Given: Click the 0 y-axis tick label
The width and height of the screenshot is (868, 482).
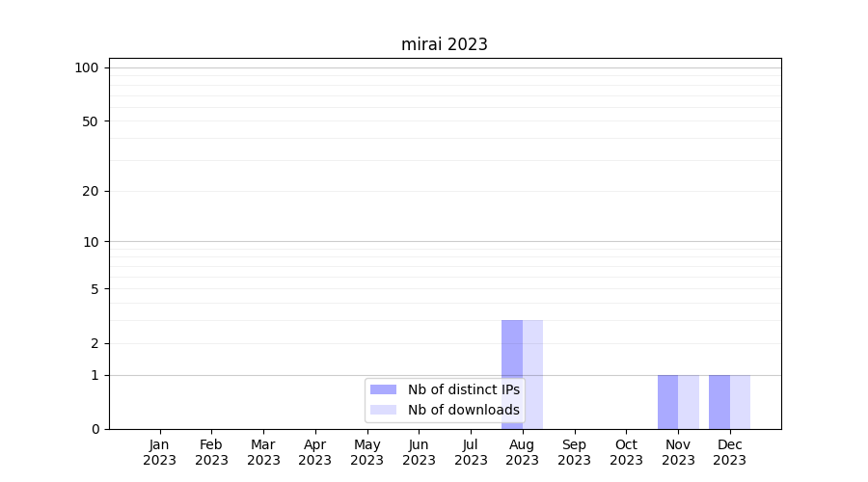Looking at the screenshot, I should pyautogui.click(x=95, y=429).
